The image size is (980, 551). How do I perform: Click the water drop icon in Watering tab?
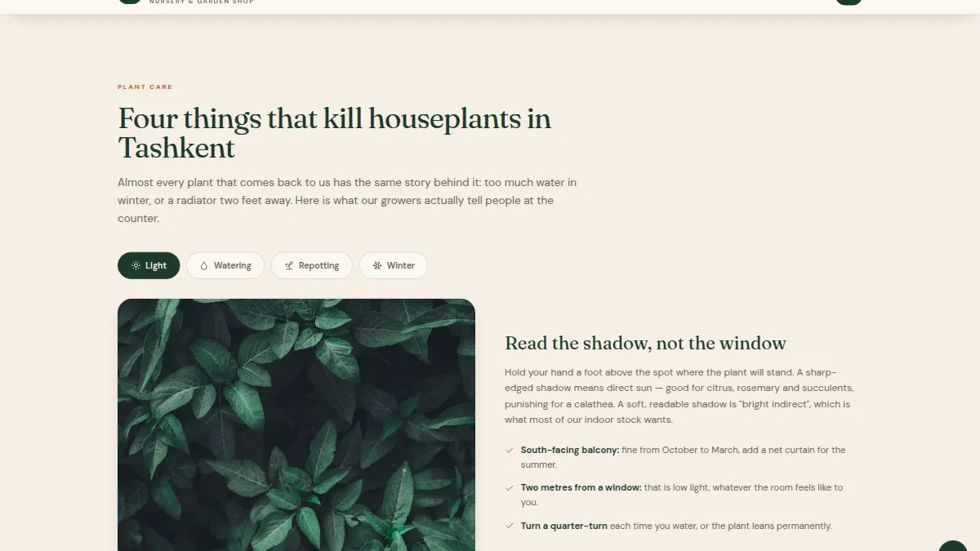point(204,265)
